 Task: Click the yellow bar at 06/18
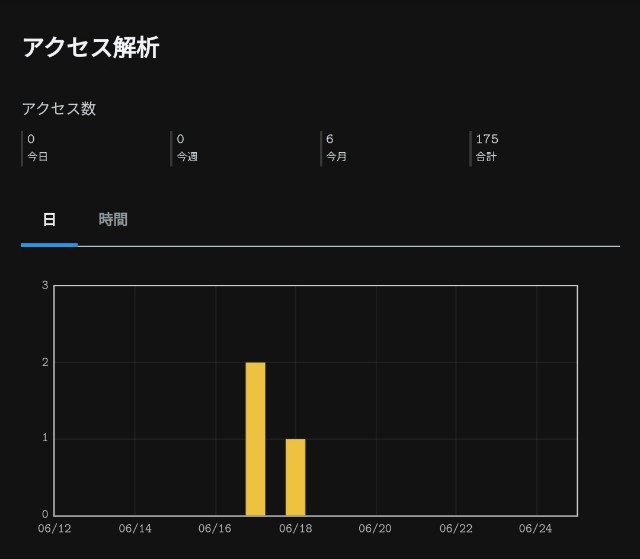[x=296, y=477]
